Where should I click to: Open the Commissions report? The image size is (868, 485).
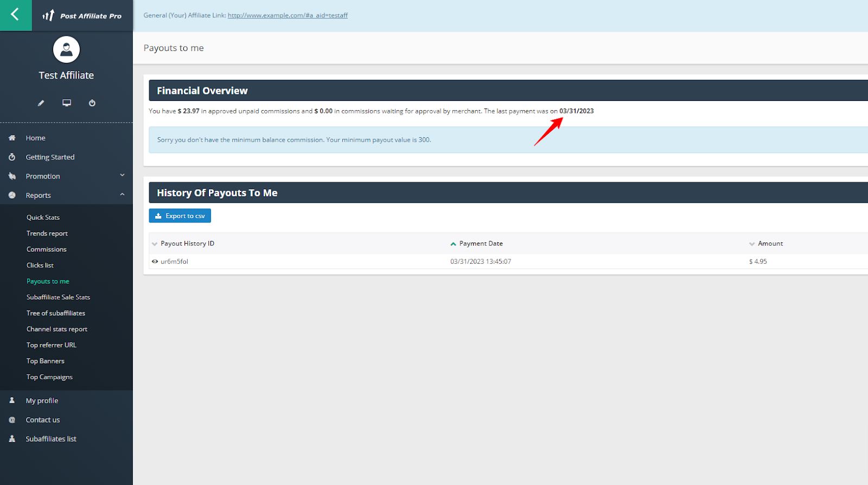tap(46, 250)
